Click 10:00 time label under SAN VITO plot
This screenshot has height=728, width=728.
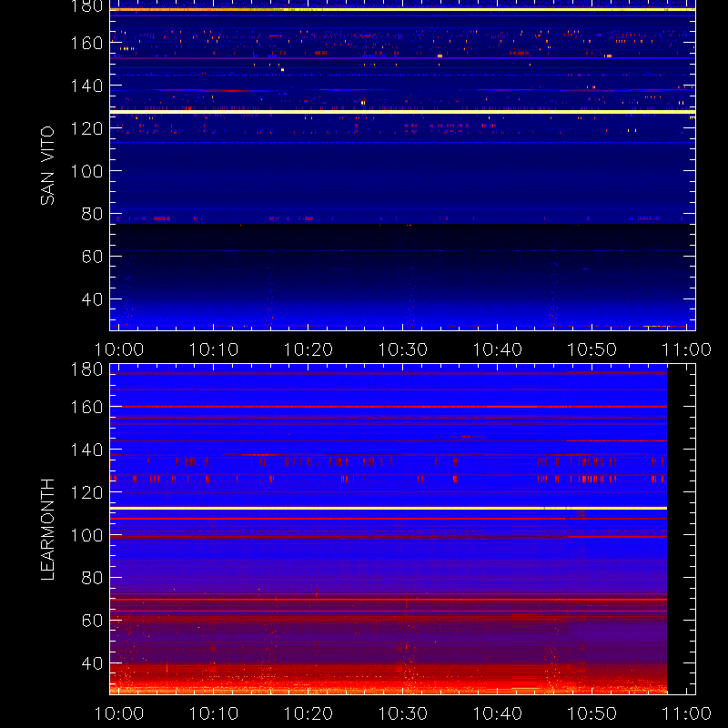pyautogui.click(x=119, y=349)
